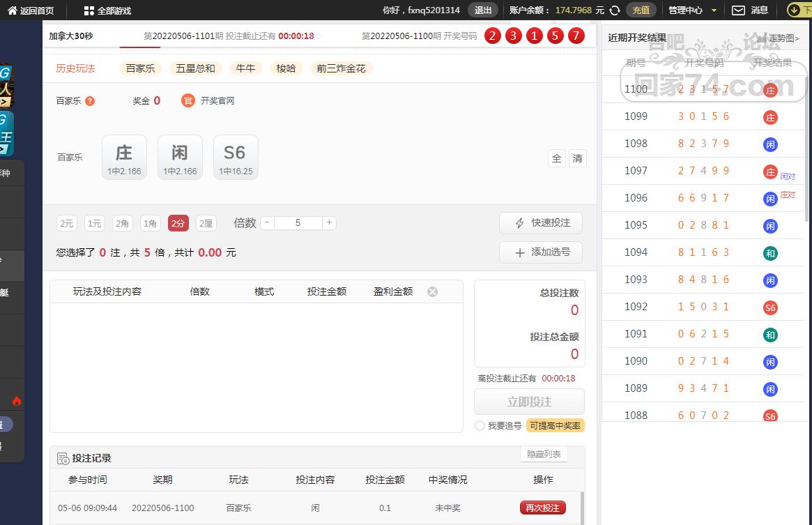Switch to the 牛牛 game tab
This screenshot has width=812, height=525.
tap(245, 68)
